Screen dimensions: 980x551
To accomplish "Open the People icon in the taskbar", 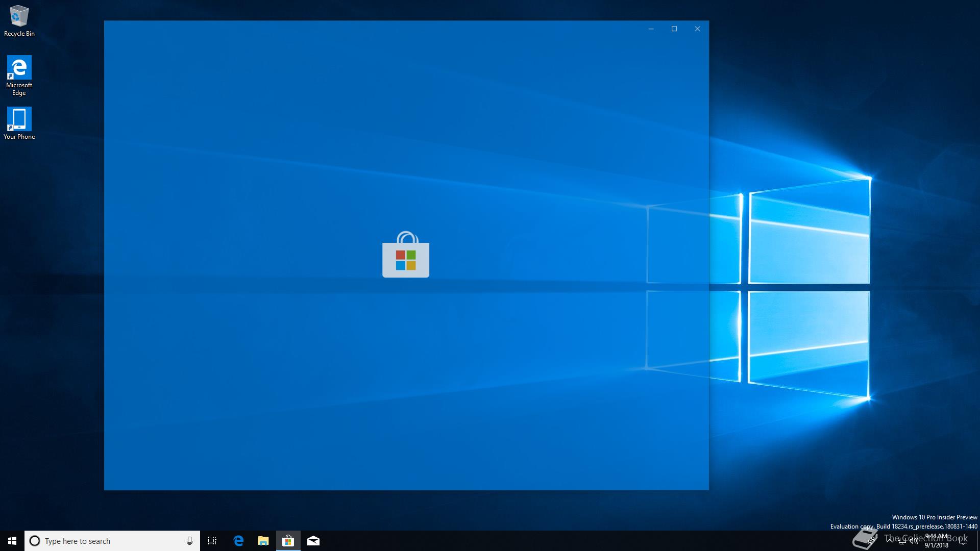I will [872, 540].
